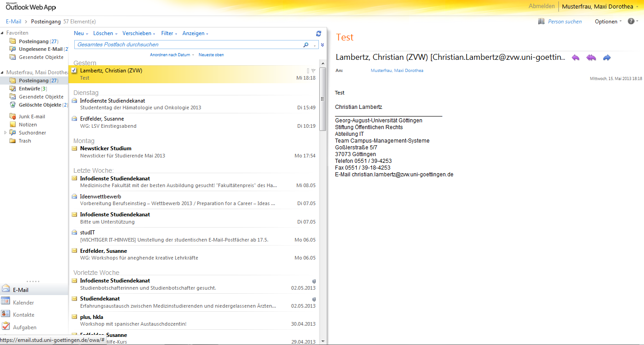Open the Optionen dropdown
Image resolution: width=644 pixels, height=345 pixels.
point(608,22)
